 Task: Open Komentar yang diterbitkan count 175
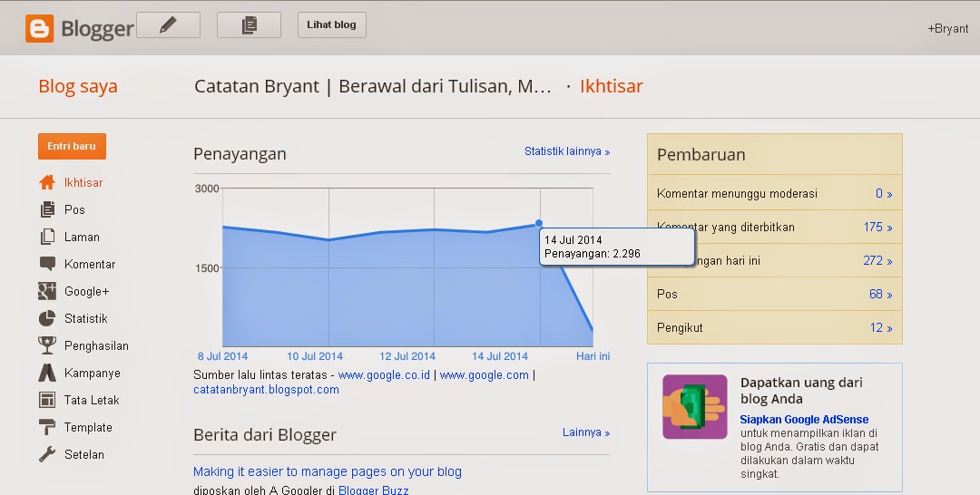878,228
